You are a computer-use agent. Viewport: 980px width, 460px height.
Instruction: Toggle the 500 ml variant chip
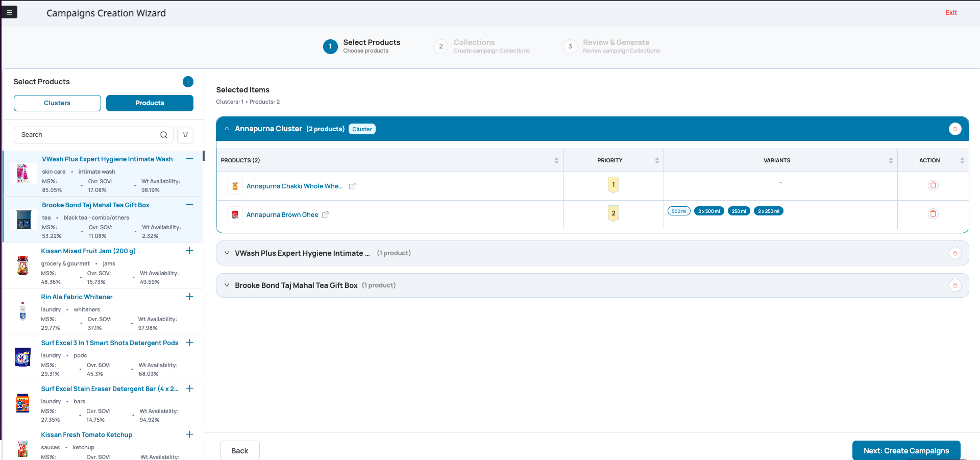pyautogui.click(x=679, y=211)
